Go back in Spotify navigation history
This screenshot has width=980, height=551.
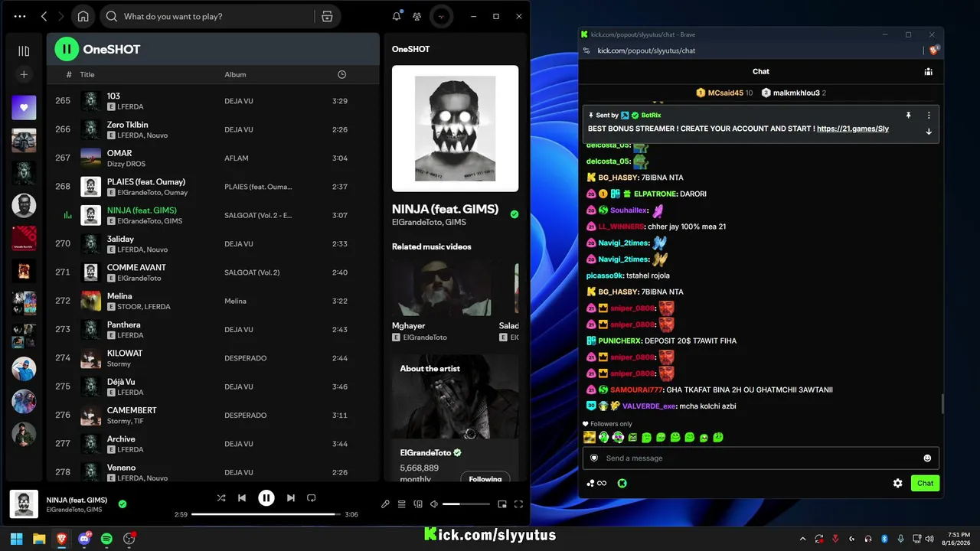pyautogui.click(x=44, y=16)
